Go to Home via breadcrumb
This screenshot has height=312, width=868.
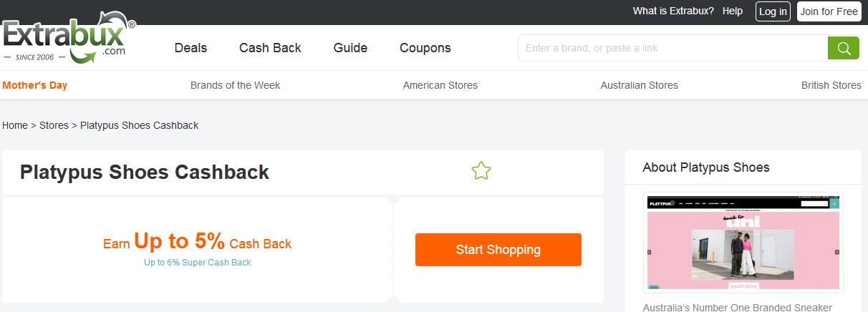point(15,125)
